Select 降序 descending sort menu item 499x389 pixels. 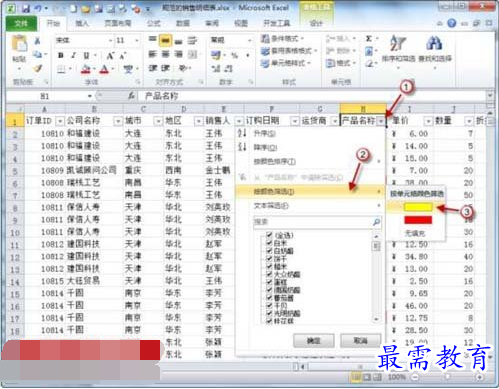tap(310, 147)
